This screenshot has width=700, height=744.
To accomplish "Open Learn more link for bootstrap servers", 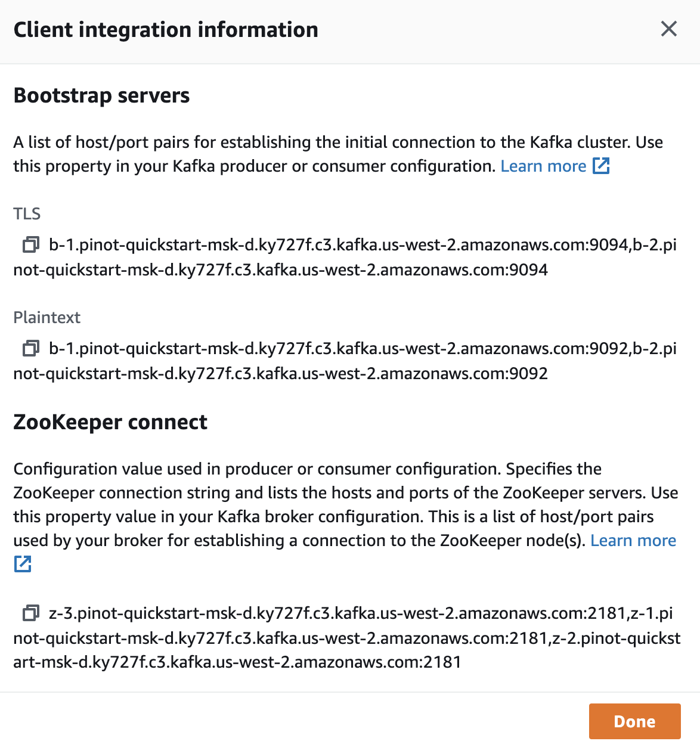I will (543, 166).
